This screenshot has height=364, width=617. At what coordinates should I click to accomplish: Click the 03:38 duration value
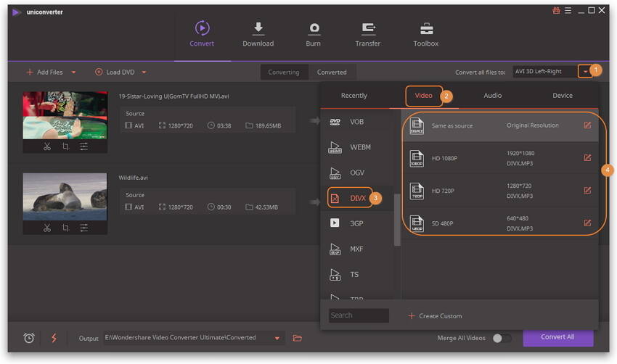point(224,125)
